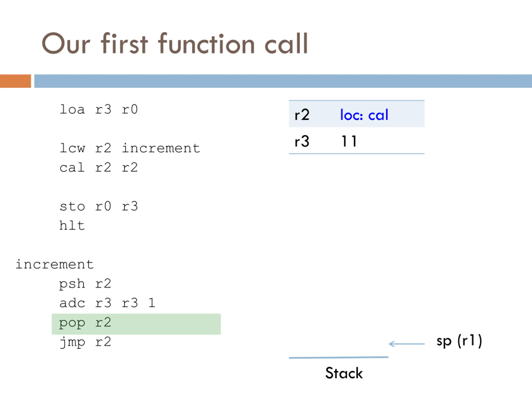Click the 'adc r3 r3 1' instruction
This screenshot has width=532, height=399.
click(107, 303)
